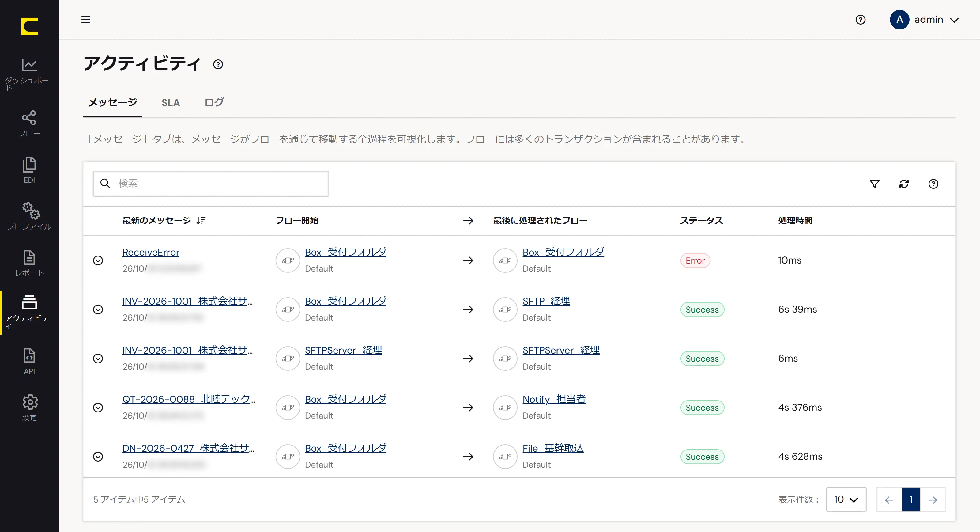
Task: Click the flow-start connector icon in DN-2026-0427 row
Action: tap(288, 457)
